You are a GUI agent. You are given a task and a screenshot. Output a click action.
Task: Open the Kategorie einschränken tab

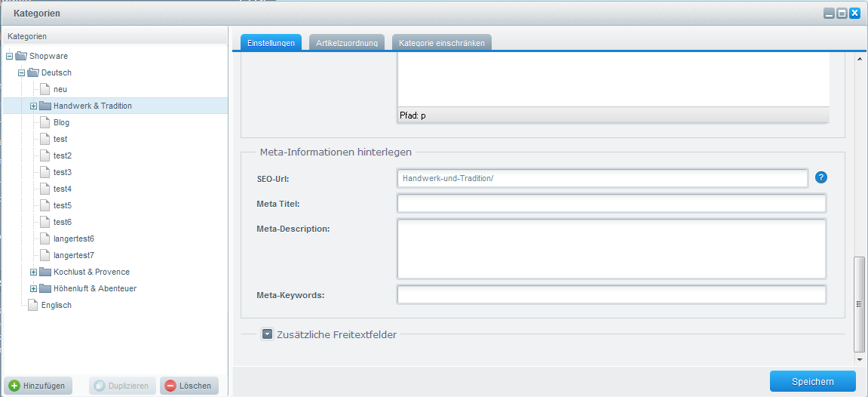pyautogui.click(x=442, y=43)
